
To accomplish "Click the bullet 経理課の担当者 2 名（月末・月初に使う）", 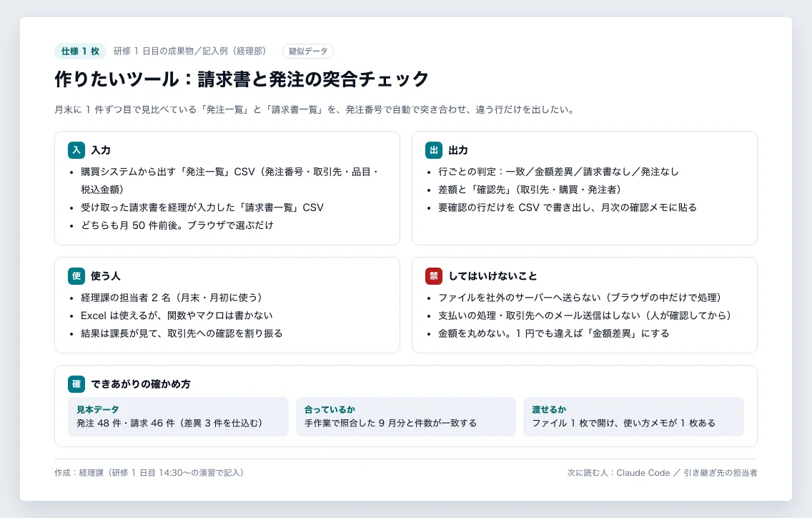I will pos(172,298).
